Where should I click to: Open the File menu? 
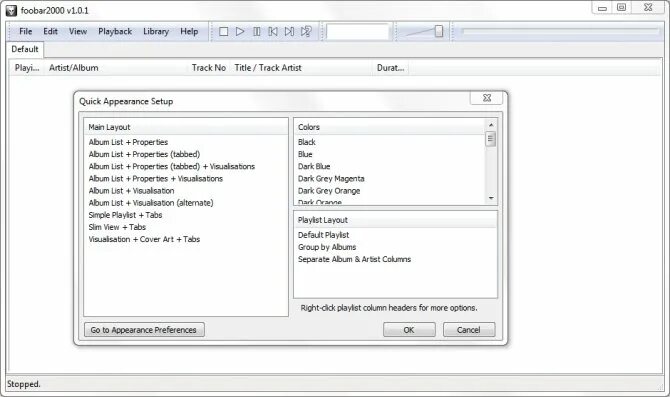pos(26,31)
